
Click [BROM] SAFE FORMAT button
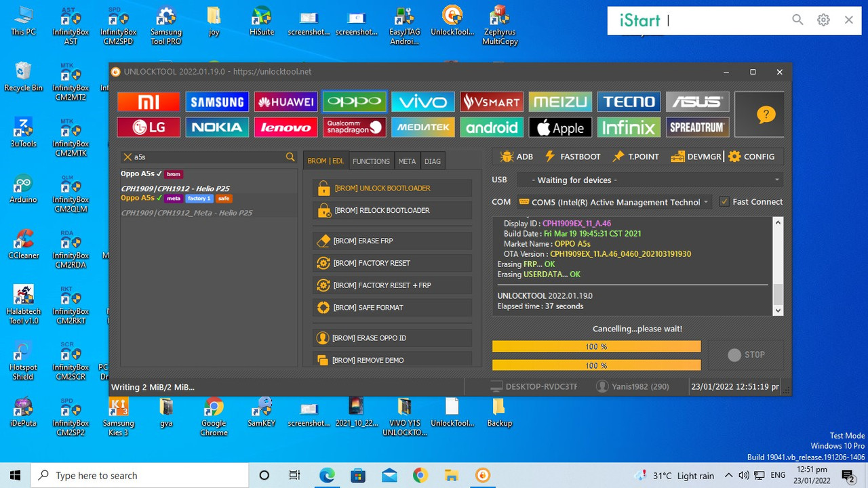tap(393, 308)
